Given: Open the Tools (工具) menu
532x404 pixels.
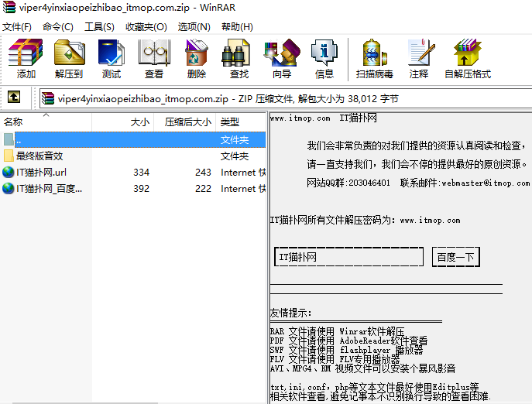Looking at the screenshot, I should 99,27.
